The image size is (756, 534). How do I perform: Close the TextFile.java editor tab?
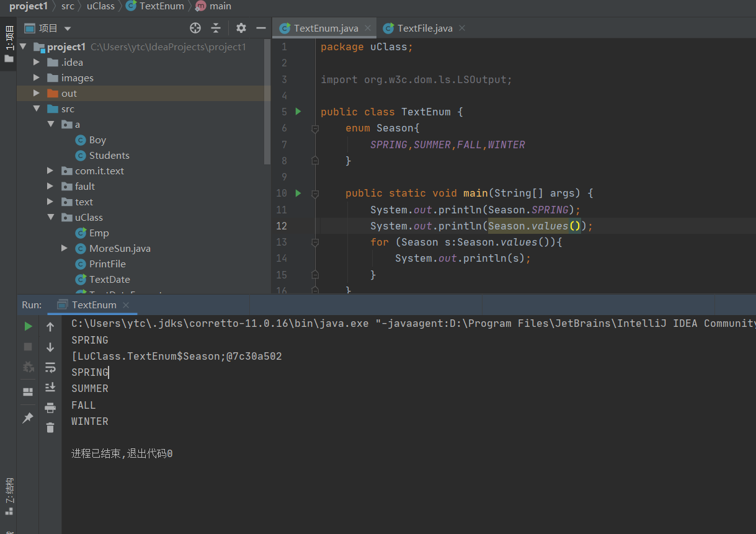click(x=461, y=28)
